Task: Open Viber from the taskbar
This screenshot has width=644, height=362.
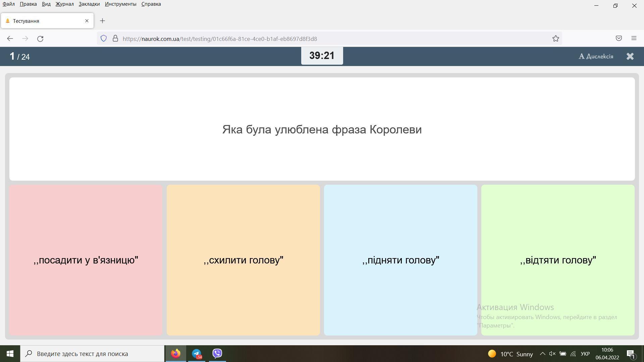Action: [217, 354]
